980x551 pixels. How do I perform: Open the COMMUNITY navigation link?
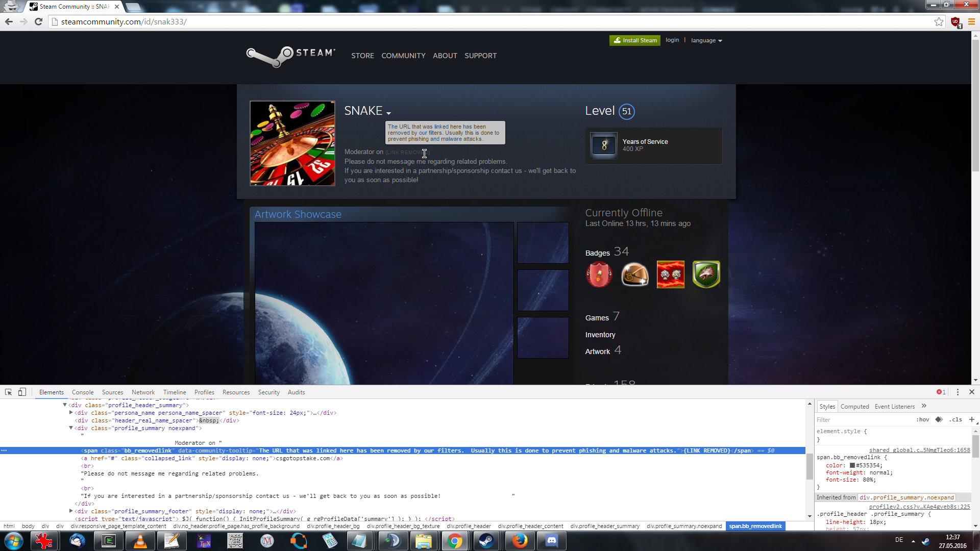coord(403,56)
